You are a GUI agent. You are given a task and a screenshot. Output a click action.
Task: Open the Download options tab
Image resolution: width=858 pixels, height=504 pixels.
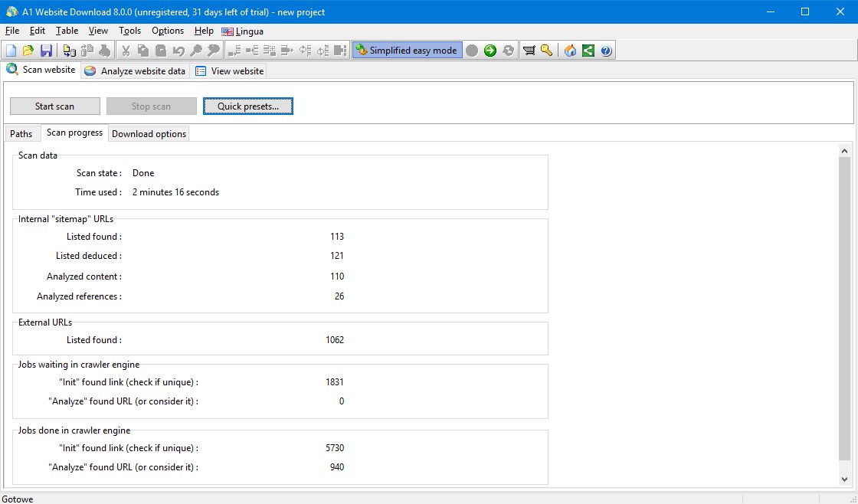coord(149,134)
